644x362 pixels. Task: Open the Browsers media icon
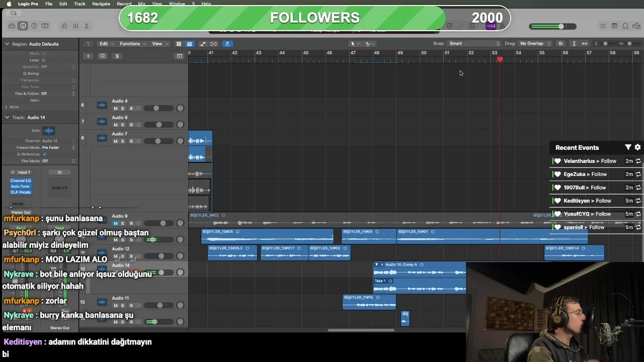(x=636, y=26)
